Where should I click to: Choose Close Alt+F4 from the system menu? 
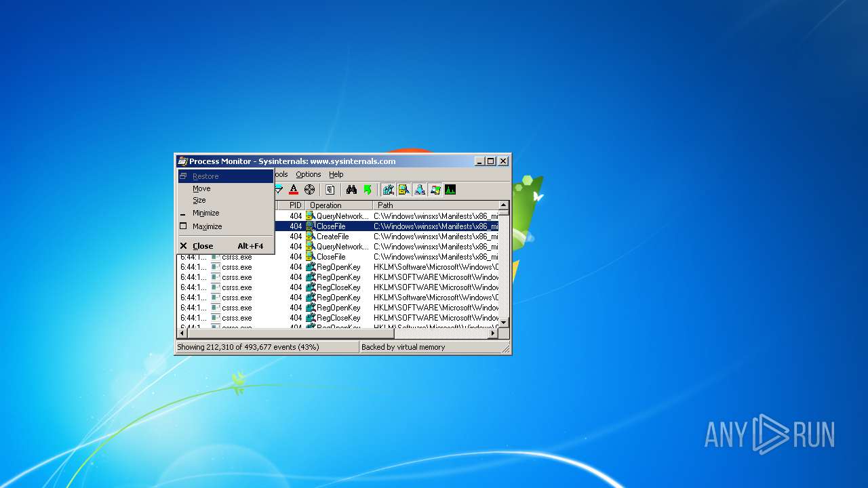226,246
